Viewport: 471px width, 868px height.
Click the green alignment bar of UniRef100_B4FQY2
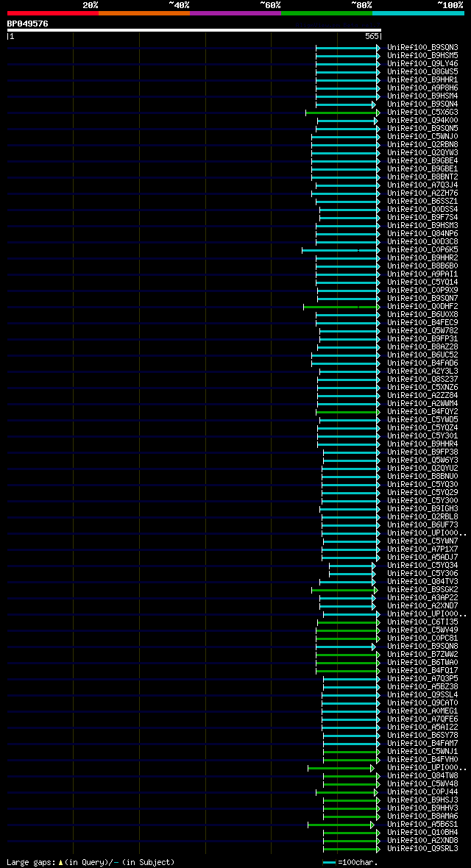pos(348,412)
